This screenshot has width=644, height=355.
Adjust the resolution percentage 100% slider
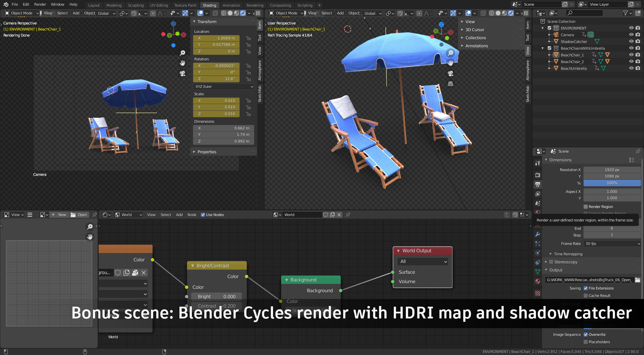point(612,183)
